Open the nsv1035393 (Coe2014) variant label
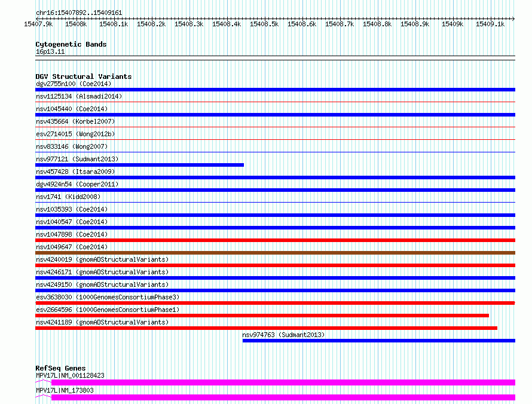 coord(72,209)
